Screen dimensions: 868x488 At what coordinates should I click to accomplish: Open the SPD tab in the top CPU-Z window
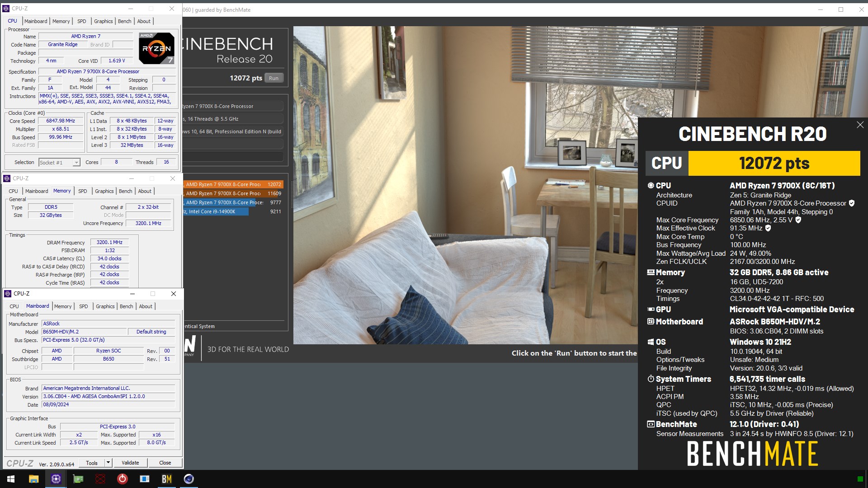point(82,21)
